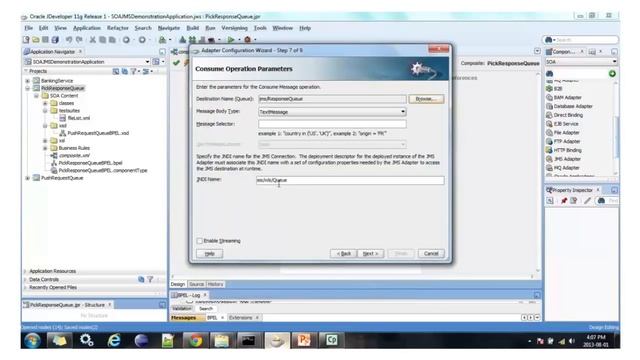Select MQ Adapter in Component Palette
The image size is (640, 360).
[x=563, y=168]
